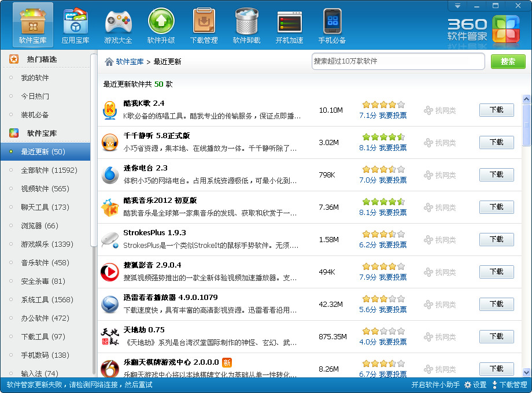The width and height of the screenshot is (532, 393).
Task: Click 我要投票 for 迅雷看看播放器
Action: click(393, 310)
